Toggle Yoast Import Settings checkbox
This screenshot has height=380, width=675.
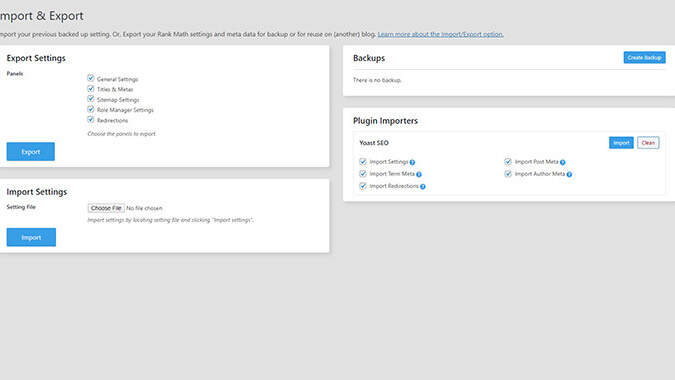(x=363, y=161)
